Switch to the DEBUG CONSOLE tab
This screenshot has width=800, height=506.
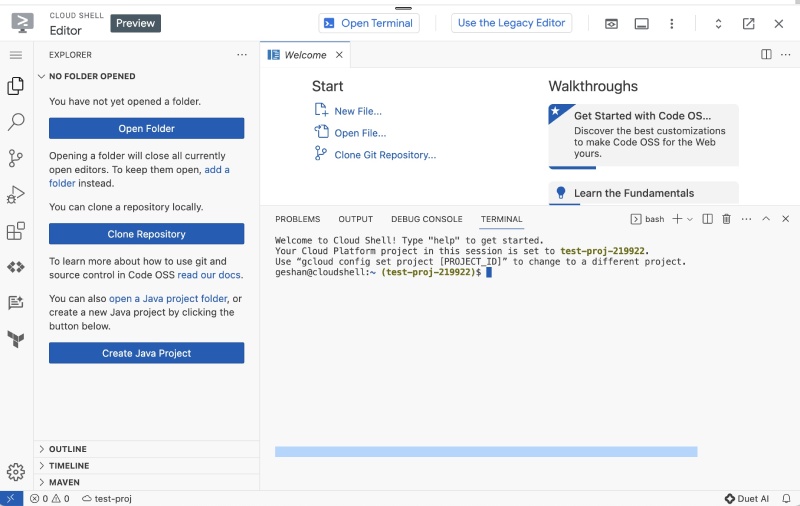point(427,219)
